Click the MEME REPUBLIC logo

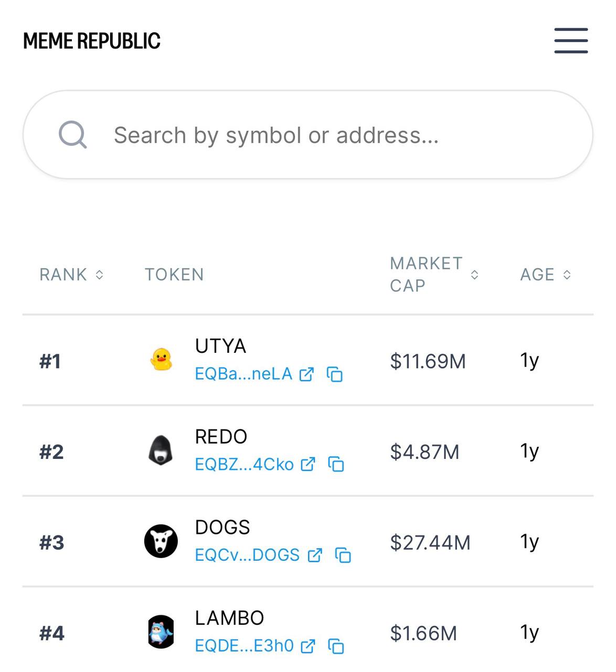pyautogui.click(x=92, y=41)
